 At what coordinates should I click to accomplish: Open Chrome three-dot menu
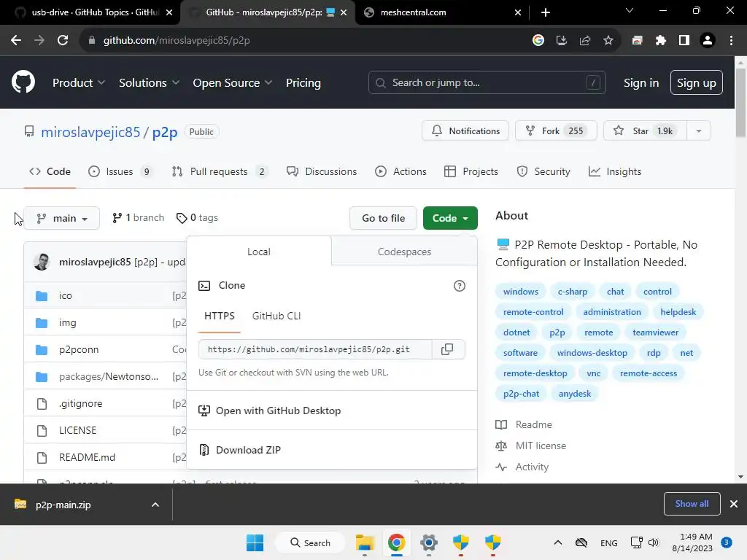tap(731, 41)
